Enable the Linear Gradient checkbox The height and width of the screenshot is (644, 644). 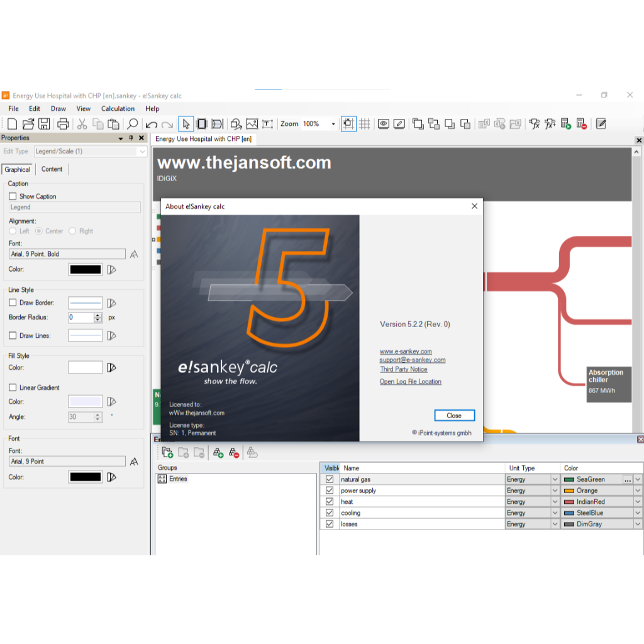13,387
